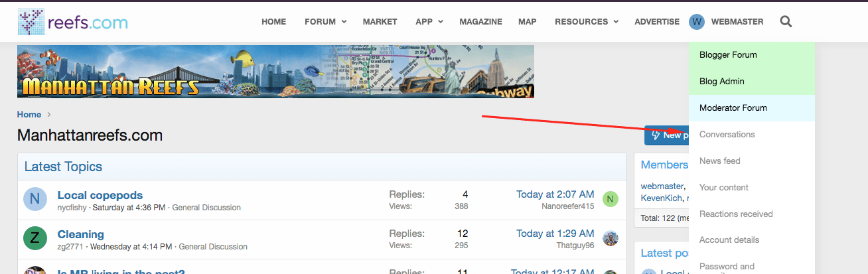Click the reefs.com logo
The height and width of the screenshot is (274, 868).
coord(72,22)
